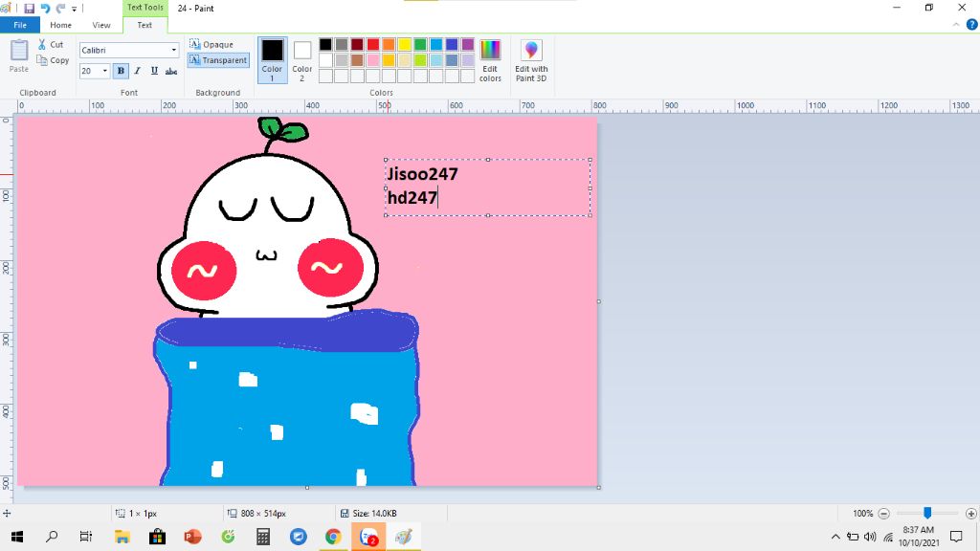Image resolution: width=980 pixels, height=551 pixels.
Task: Switch to Google Chrome on the taskbar
Action: click(x=333, y=537)
